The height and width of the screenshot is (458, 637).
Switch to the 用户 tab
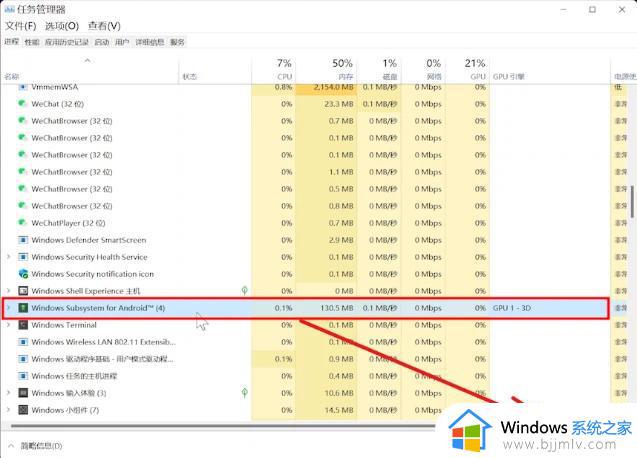point(122,42)
